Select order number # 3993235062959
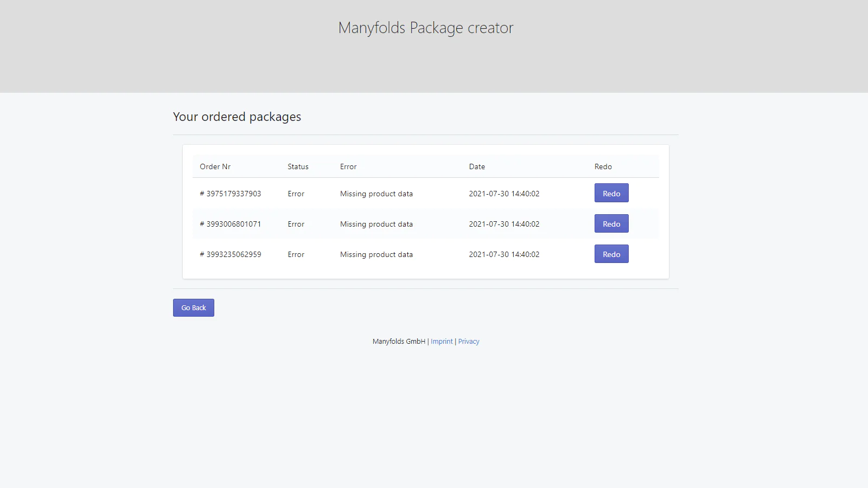Image resolution: width=868 pixels, height=488 pixels. (x=231, y=254)
